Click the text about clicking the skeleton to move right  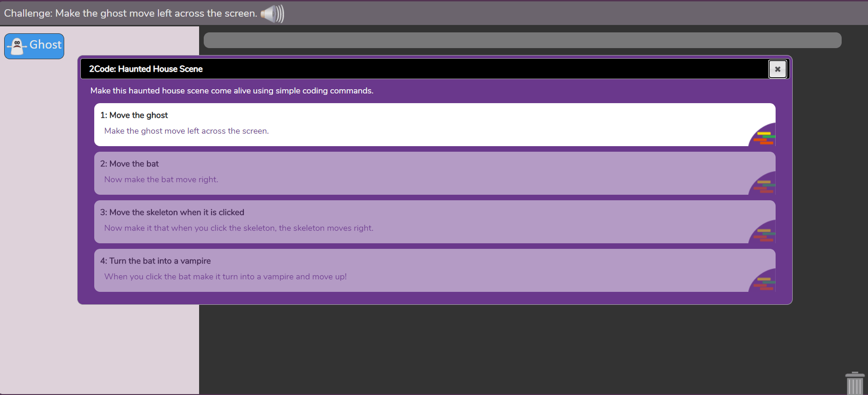(x=238, y=228)
